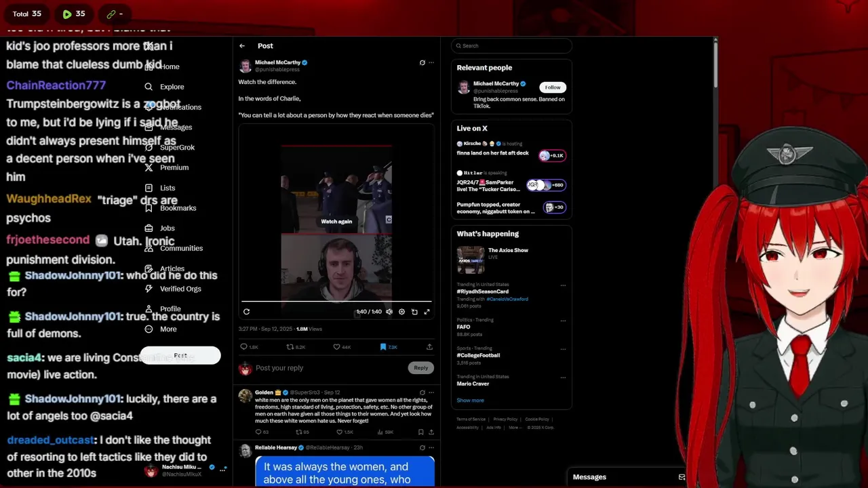Open Premium X icon in sidebar
Image resolution: width=868 pixels, height=488 pixels.
tap(149, 167)
